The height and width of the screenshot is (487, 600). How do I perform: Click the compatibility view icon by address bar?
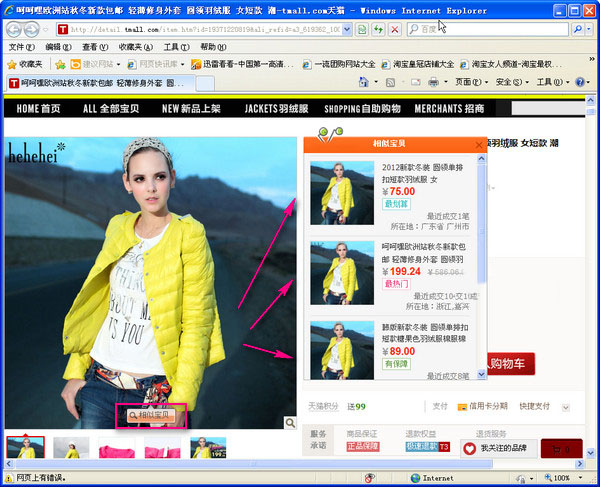click(x=362, y=29)
